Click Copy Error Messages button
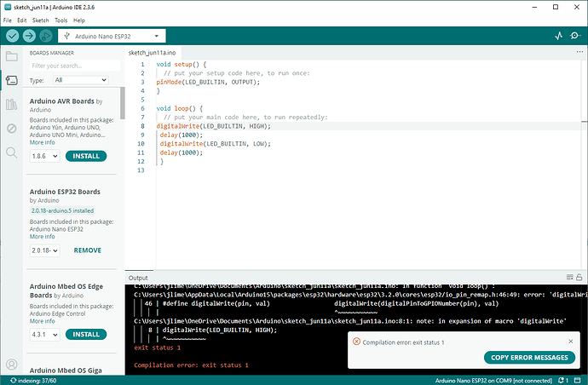 529,357
